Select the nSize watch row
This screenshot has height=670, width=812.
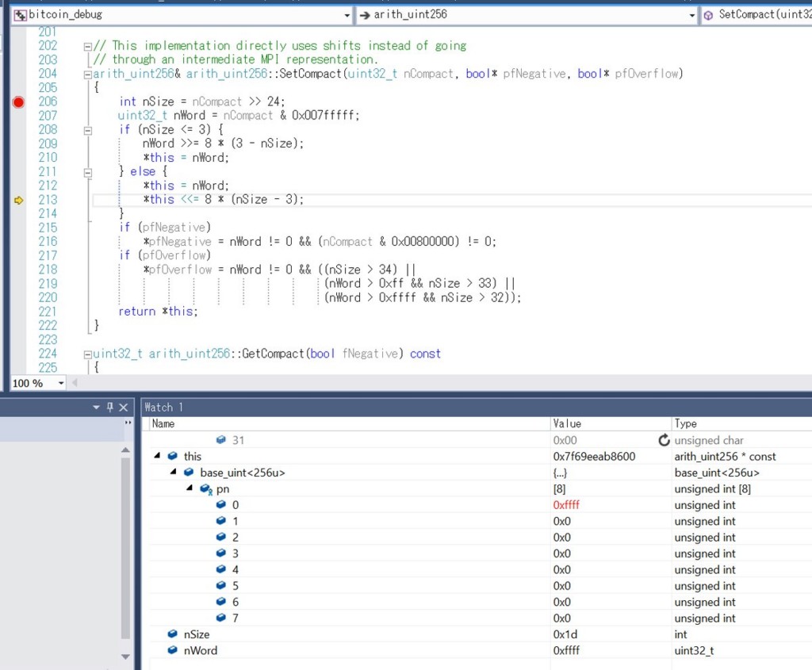(481, 634)
